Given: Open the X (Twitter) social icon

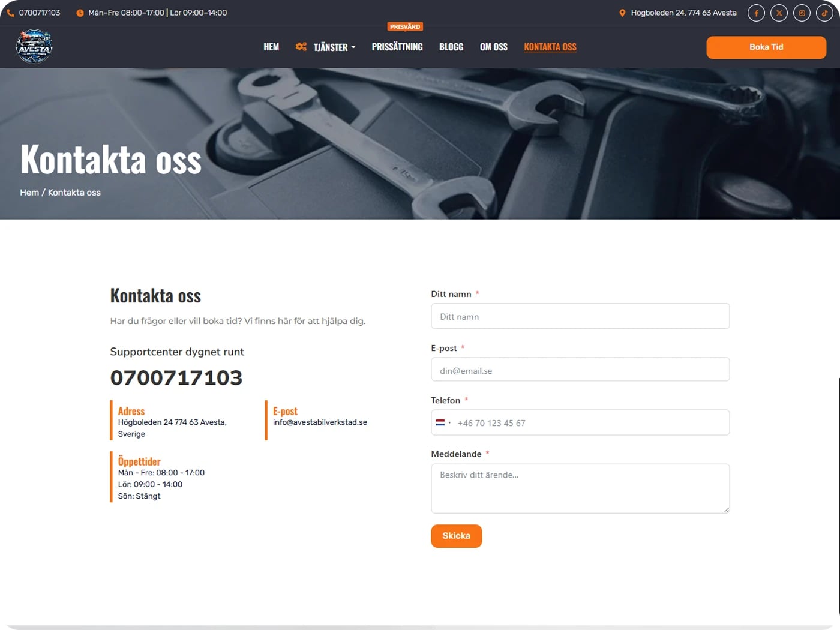Looking at the screenshot, I should (x=779, y=13).
